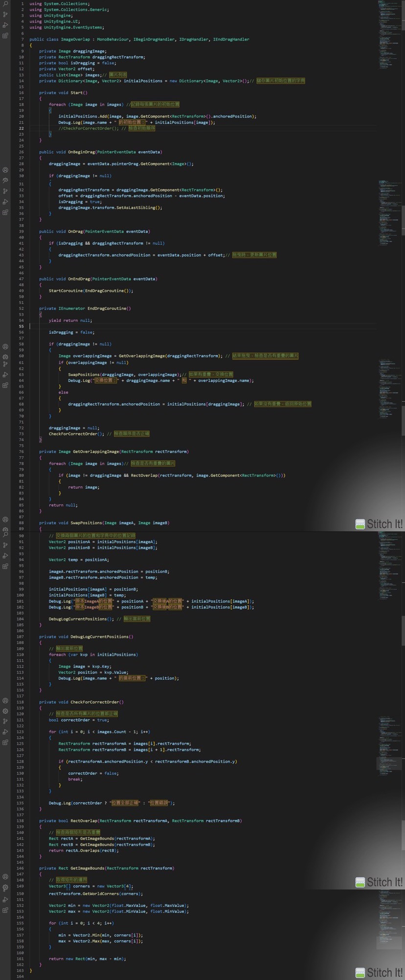Open Extensions icon beside line 125
Viewport: 405px width, 980px height.
click(5, 743)
